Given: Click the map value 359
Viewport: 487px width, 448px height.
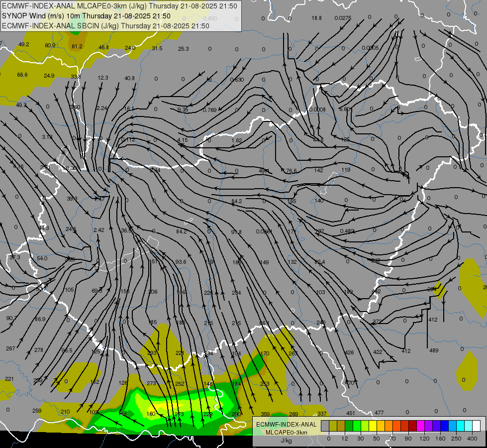Looking at the screenshot, I should click(x=265, y=414).
